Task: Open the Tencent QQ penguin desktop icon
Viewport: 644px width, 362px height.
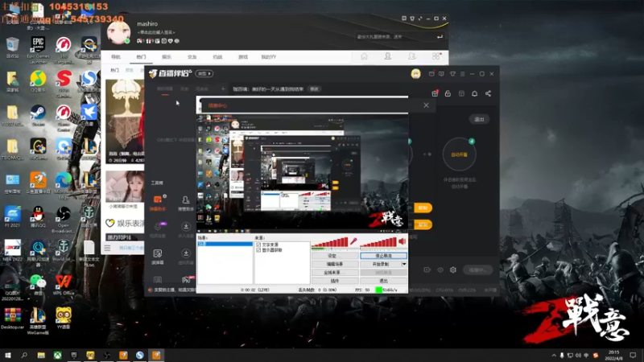Action: coord(38,216)
